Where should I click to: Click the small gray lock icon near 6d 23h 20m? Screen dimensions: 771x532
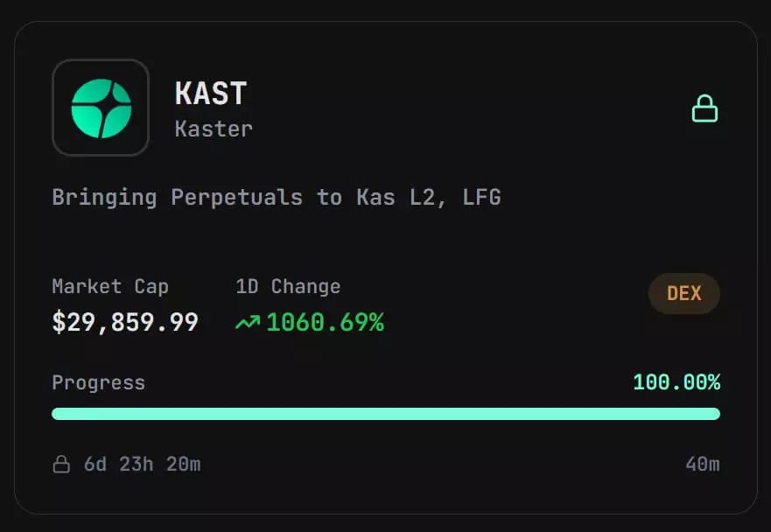pyautogui.click(x=61, y=464)
